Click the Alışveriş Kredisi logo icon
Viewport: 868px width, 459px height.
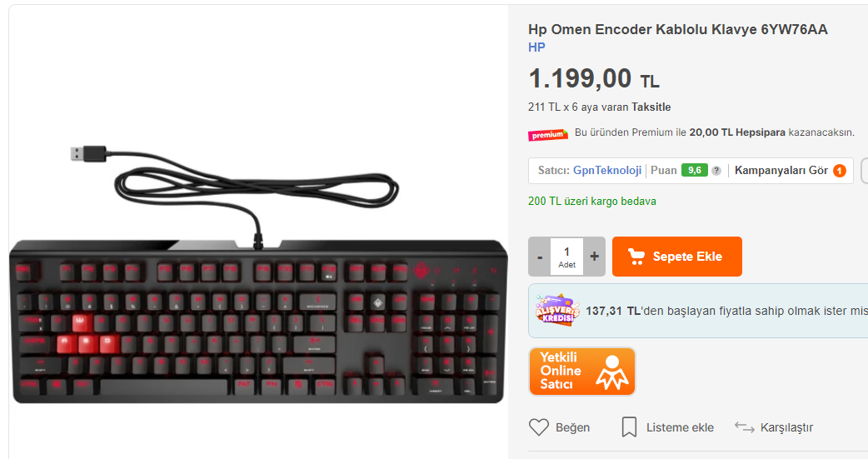[557, 310]
